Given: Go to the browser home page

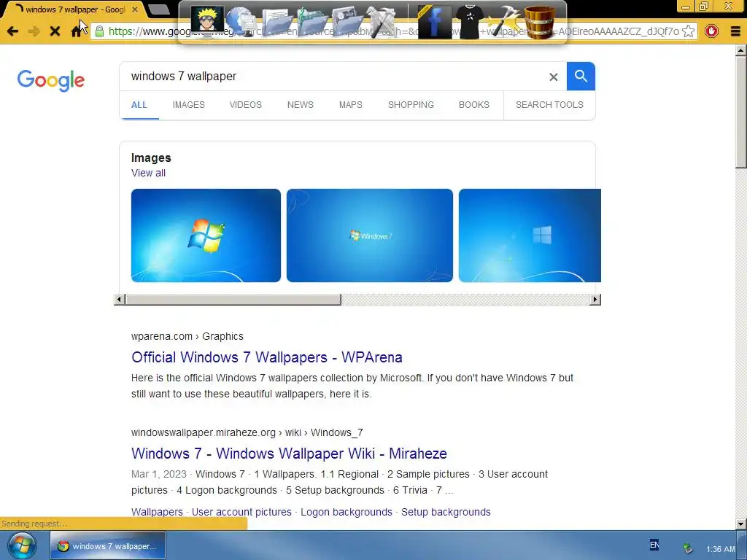Looking at the screenshot, I should [x=76, y=31].
